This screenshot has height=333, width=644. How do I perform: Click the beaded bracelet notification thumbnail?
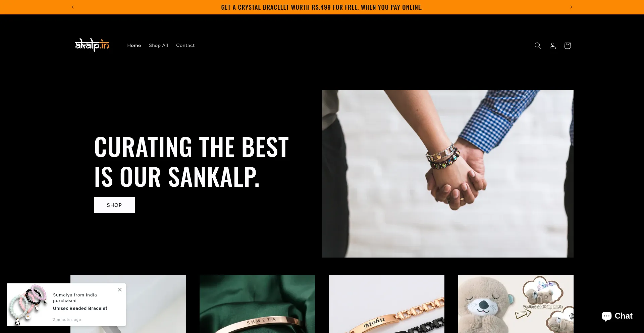pyautogui.click(x=28, y=305)
